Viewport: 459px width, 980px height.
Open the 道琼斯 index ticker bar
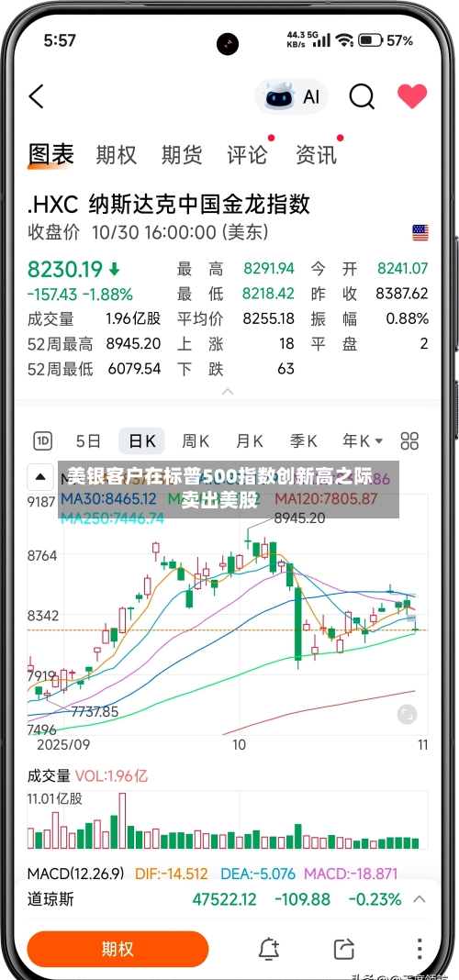pyautogui.click(x=228, y=900)
